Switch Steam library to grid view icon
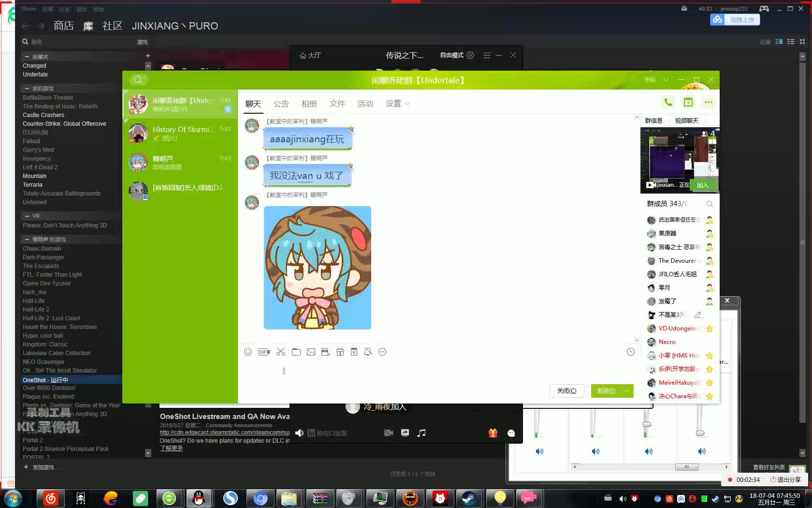The width and height of the screenshot is (812, 508). coord(802,42)
